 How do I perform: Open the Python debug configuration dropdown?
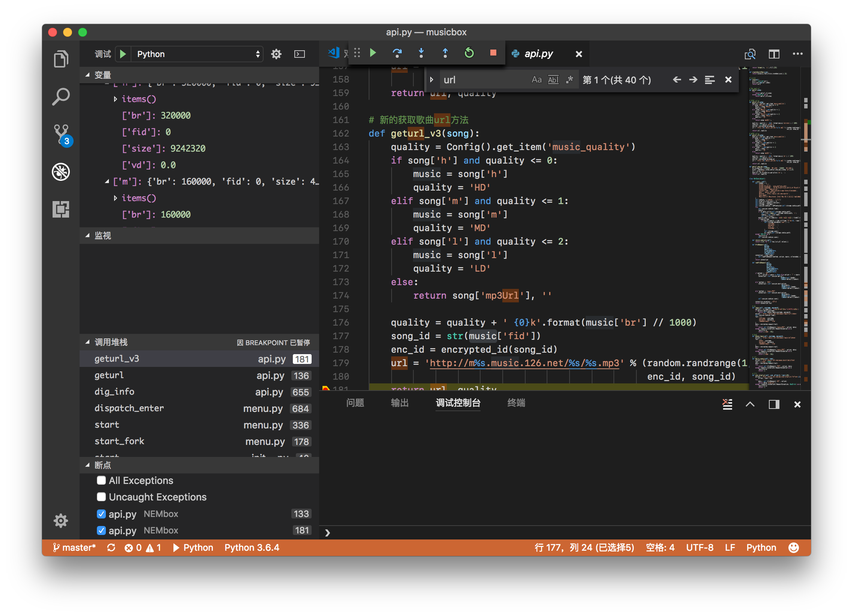(196, 54)
